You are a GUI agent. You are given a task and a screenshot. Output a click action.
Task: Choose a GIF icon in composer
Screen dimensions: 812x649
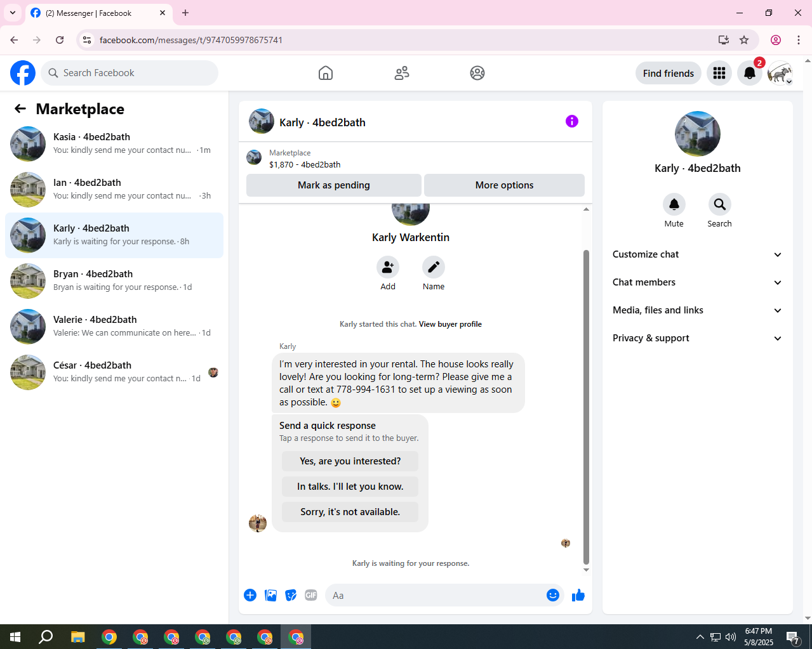tap(311, 595)
